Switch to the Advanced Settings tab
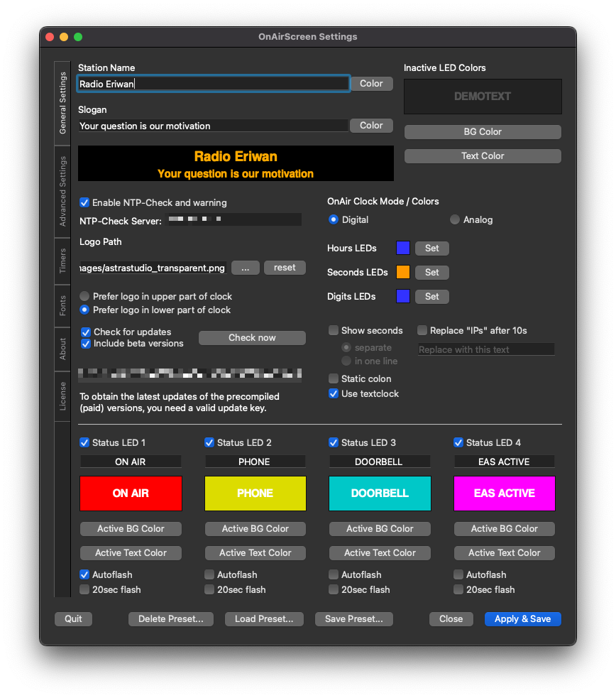The height and width of the screenshot is (698, 616). pos(63,191)
